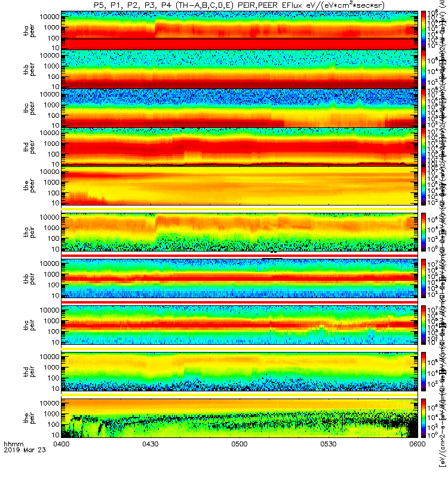Select the 'thc peer' panel label

29,109
